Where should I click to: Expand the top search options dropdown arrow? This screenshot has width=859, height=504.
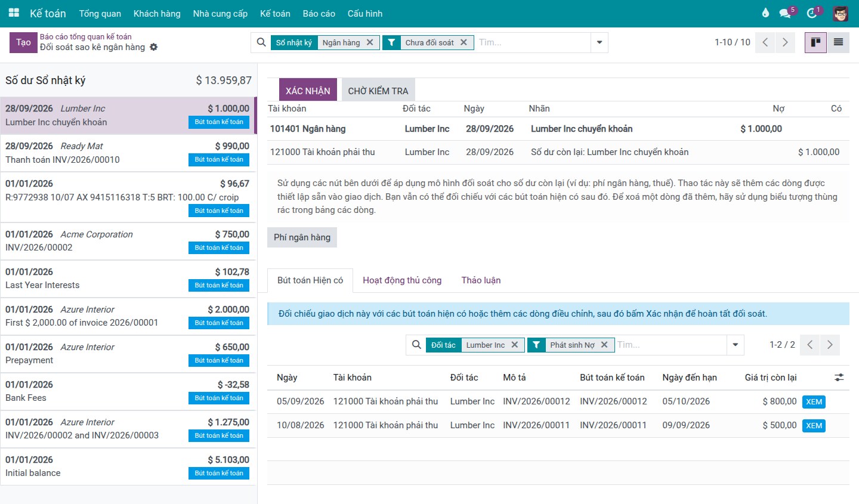pyautogui.click(x=600, y=42)
